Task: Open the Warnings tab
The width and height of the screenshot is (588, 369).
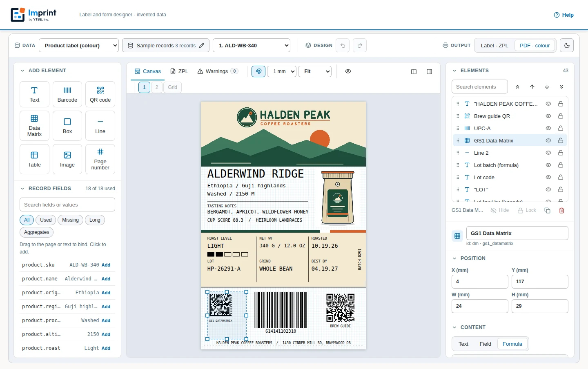Action: pos(218,71)
